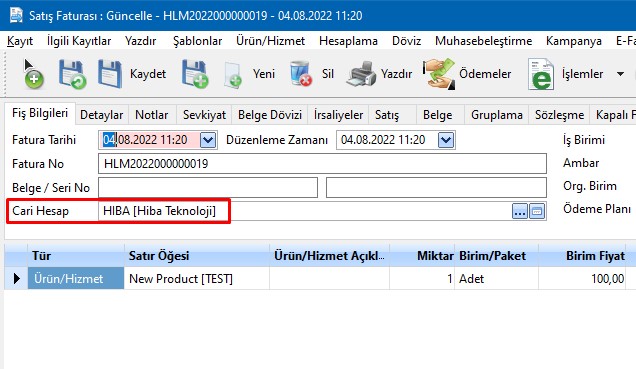Open the İlgili Kayıtlar menu

pos(79,41)
